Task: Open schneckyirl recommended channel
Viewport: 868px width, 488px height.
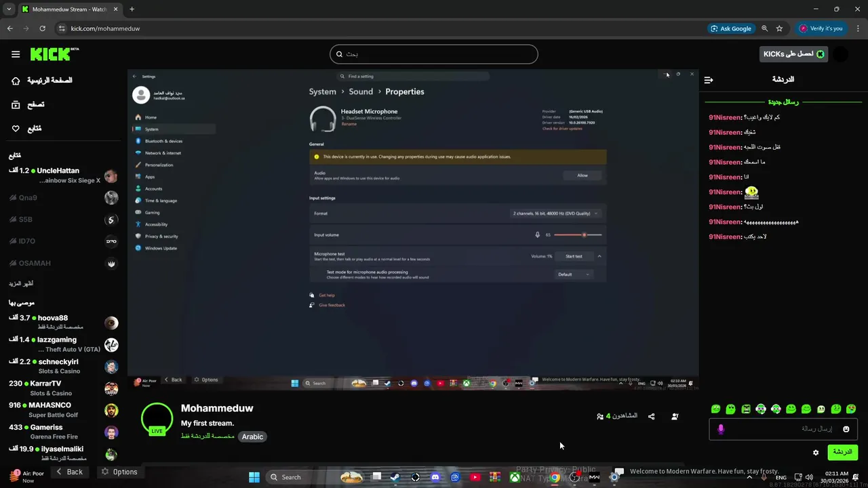Action: pos(64,367)
